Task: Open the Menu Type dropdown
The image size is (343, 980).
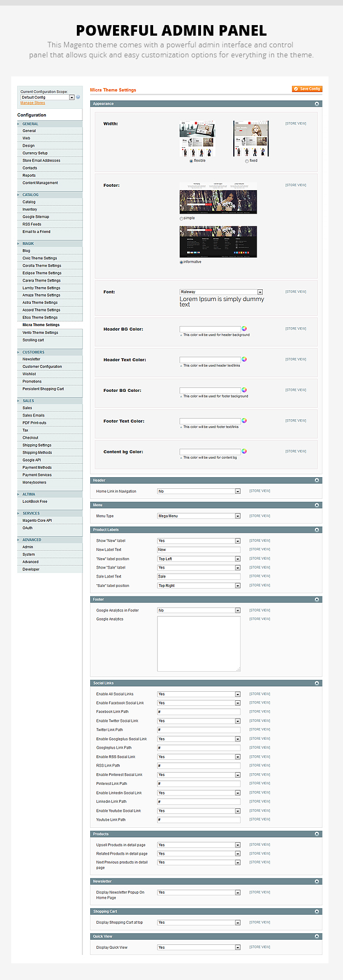Action: pyautogui.click(x=199, y=516)
